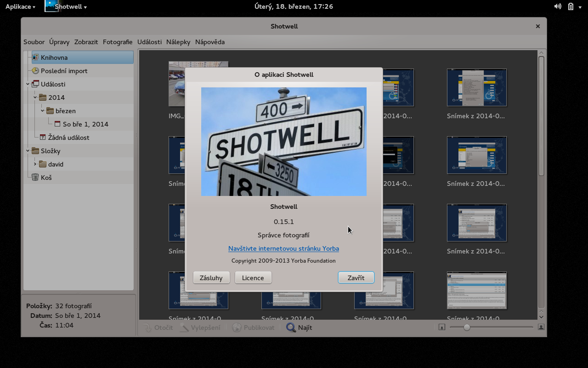The image size is (588, 368).
Task: Click the "Správce fotografií" description text
Action: coord(283,235)
